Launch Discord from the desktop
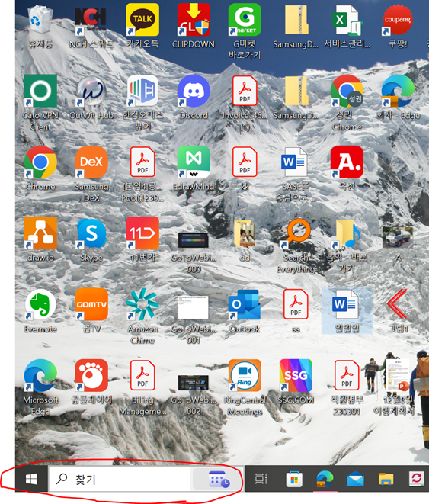 [194, 91]
